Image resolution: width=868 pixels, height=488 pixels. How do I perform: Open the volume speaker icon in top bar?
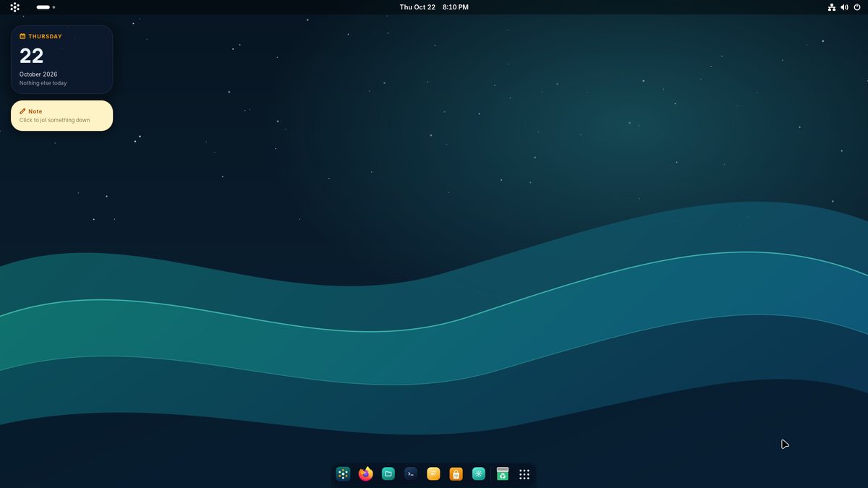tap(844, 7)
